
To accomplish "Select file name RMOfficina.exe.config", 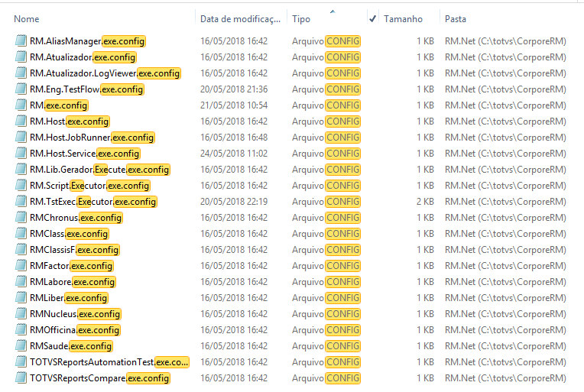I will 75,330.
